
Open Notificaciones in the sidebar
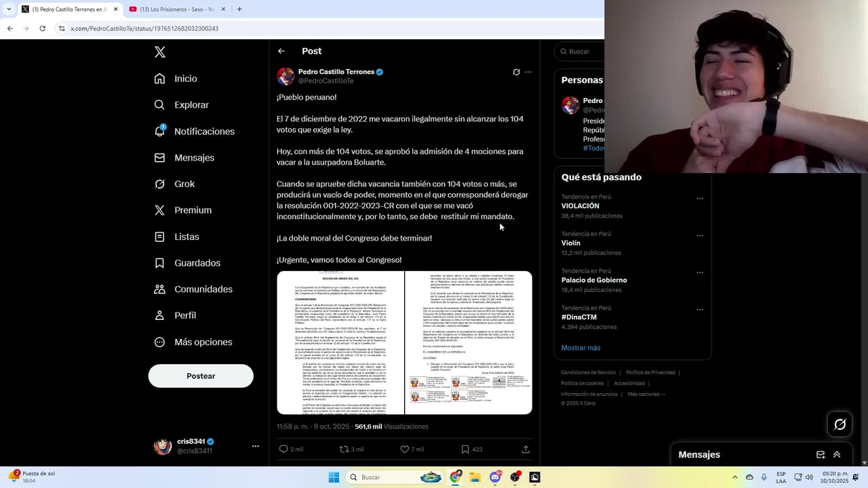pyautogui.click(x=194, y=131)
